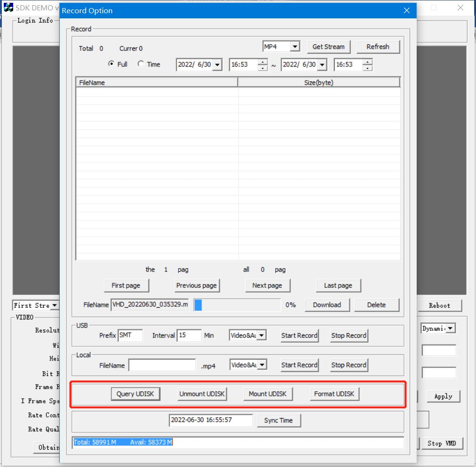Click the USB Prefix input field

pyautogui.click(x=130, y=336)
